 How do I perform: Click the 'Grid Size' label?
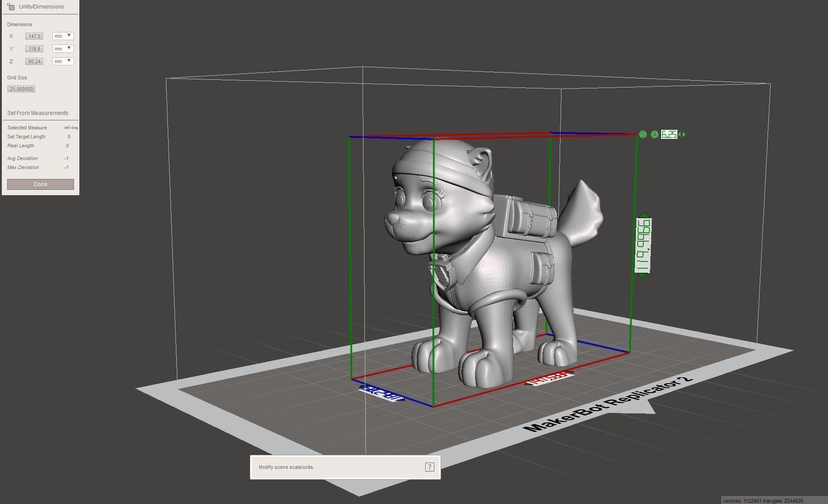[x=17, y=78]
